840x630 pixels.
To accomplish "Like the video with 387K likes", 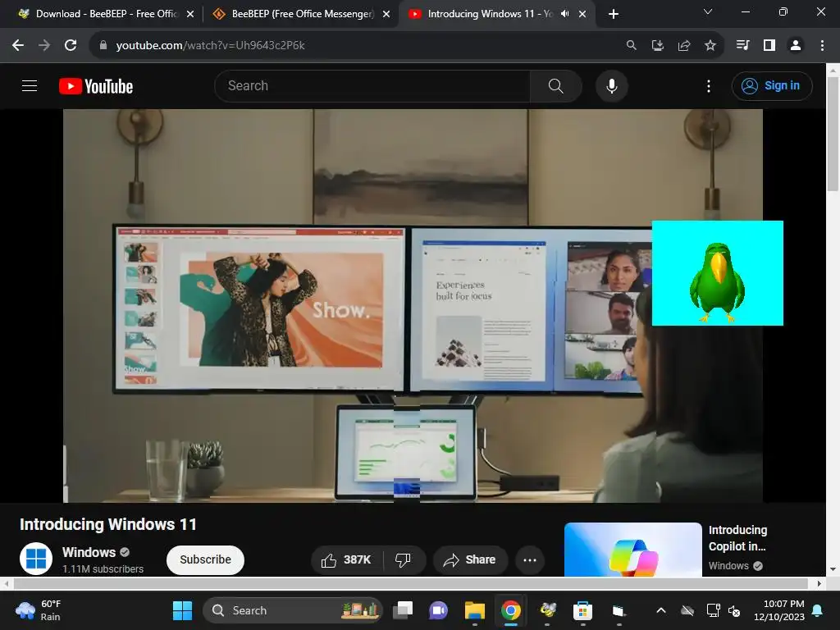I will coord(347,559).
